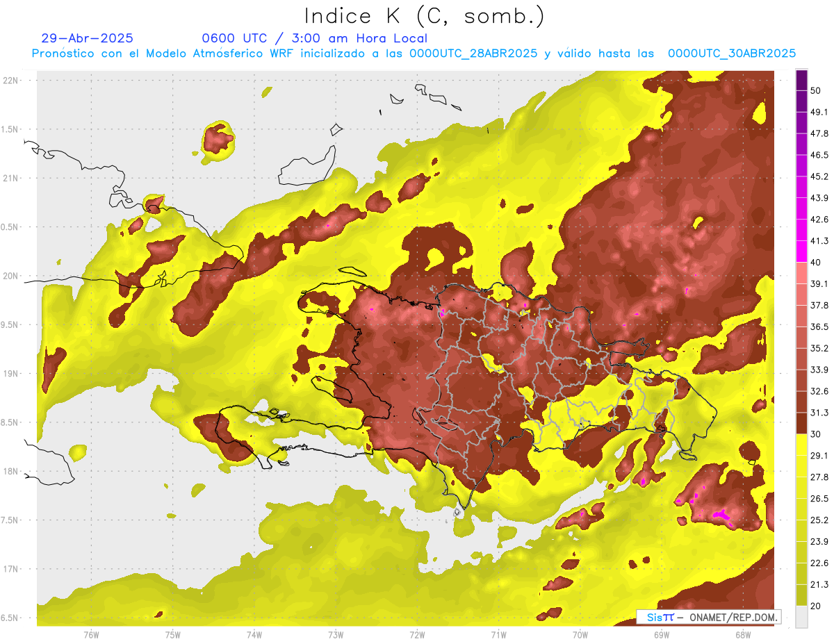Image resolution: width=834 pixels, height=644 pixels.
Task: Click the colorbar value '45.2'
Action: [819, 176]
